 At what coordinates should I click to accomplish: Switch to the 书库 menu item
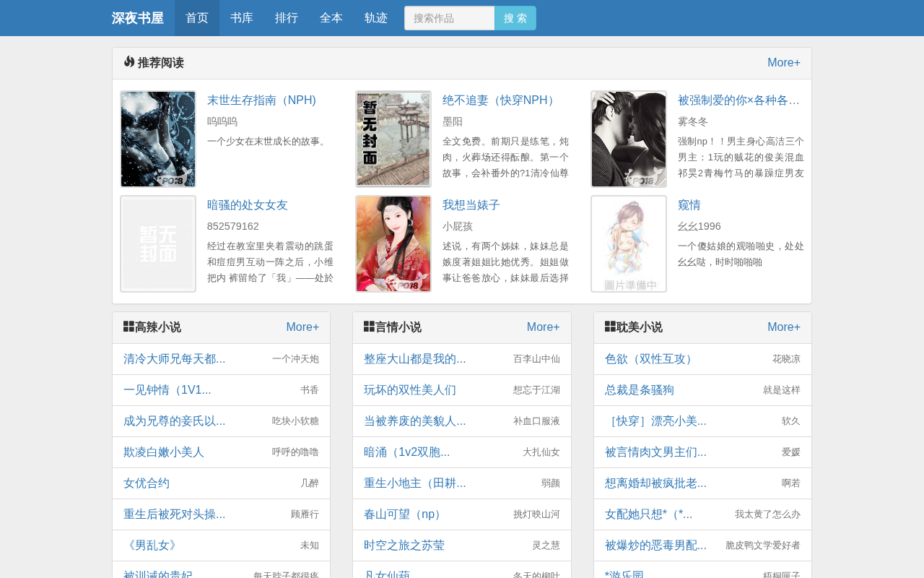(x=242, y=18)
